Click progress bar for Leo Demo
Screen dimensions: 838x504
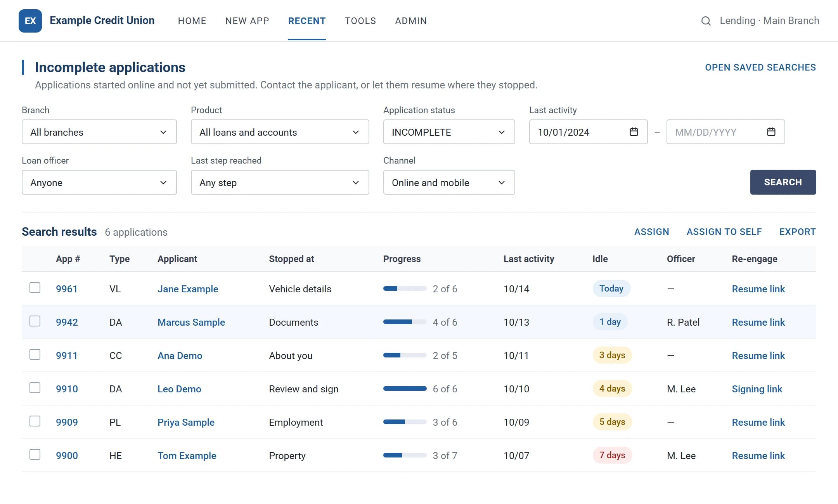click(x=405, y=388)
